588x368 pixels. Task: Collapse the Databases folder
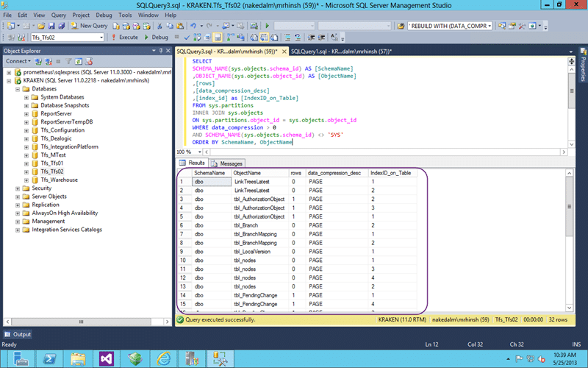pyautogui.click(x=18, y=89)
